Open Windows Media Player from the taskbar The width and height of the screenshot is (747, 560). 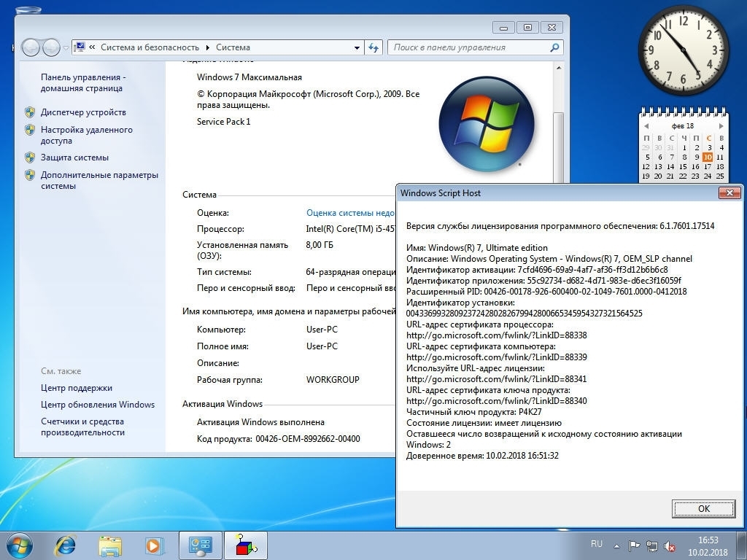click(154, 545)
